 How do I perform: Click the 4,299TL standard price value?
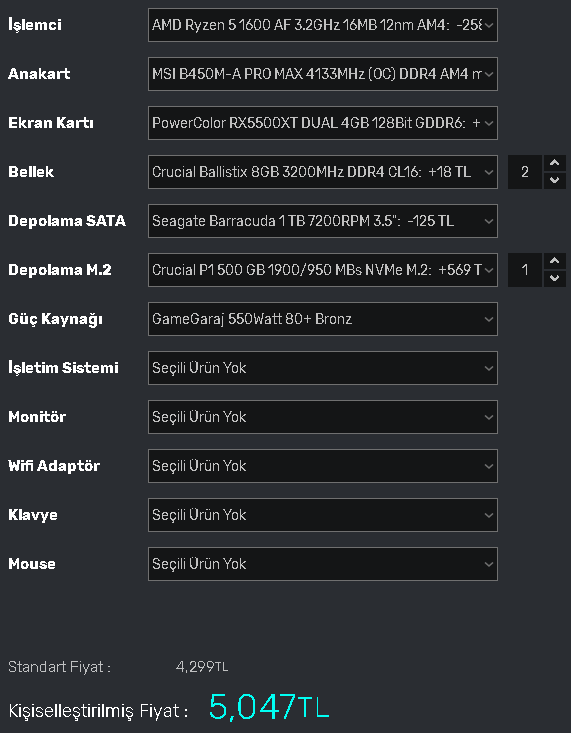tap(202, 667)
